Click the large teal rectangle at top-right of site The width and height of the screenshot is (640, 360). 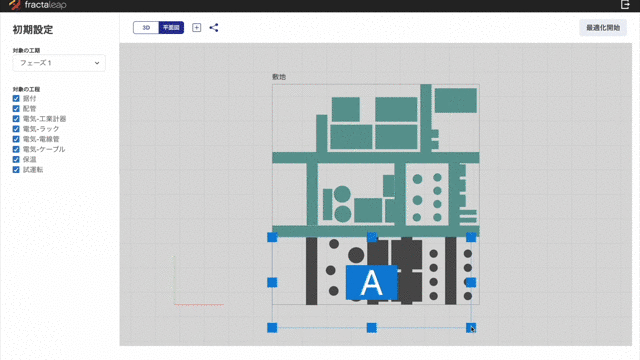coord(456,100)
